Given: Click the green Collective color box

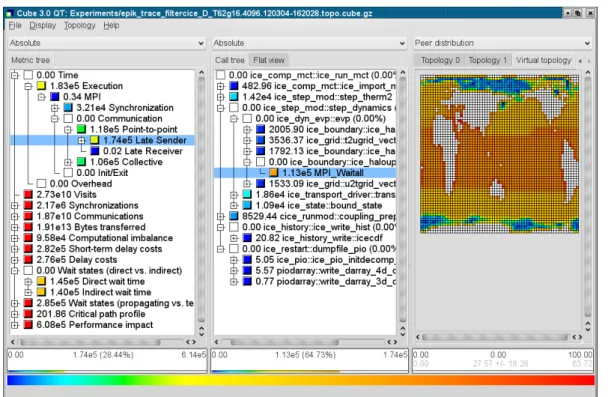Looking at the screenshot, I should pos(81,162).
